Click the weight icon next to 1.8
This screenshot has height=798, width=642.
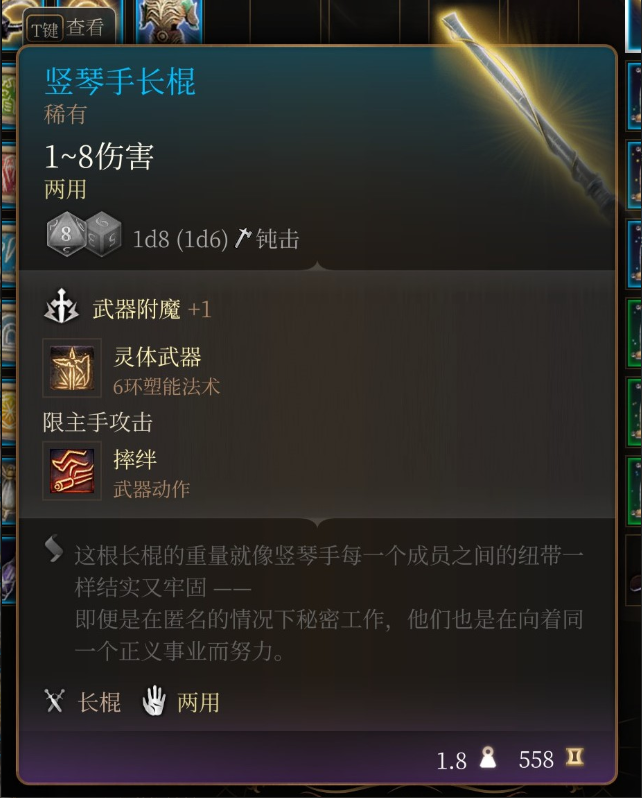coord(488,758)
